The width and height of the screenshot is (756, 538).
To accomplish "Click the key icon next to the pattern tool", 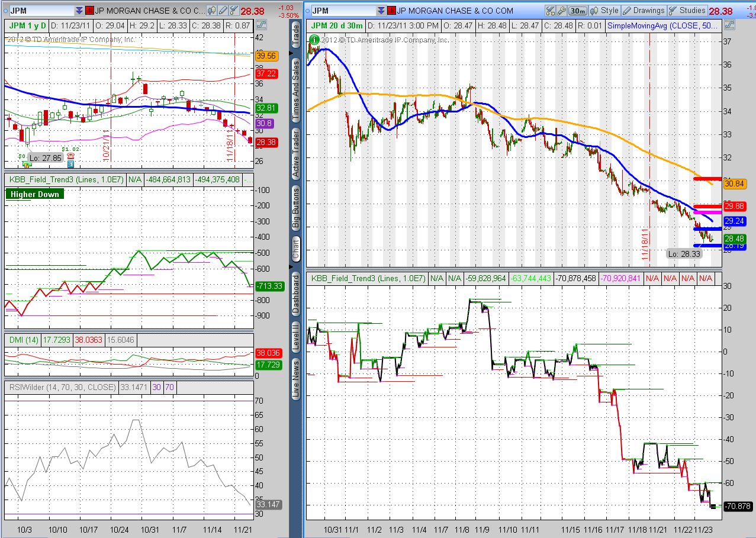I will point(562,10).
